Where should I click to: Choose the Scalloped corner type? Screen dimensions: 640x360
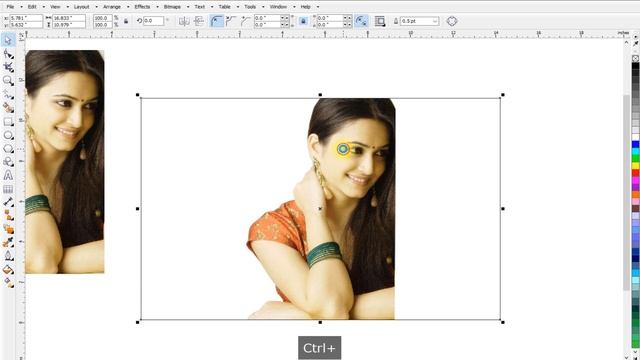[231, 21]
